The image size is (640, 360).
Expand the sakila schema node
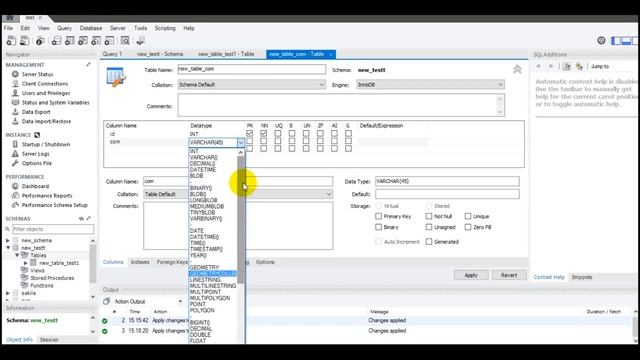pyautogui.click(x=8, y=293)
